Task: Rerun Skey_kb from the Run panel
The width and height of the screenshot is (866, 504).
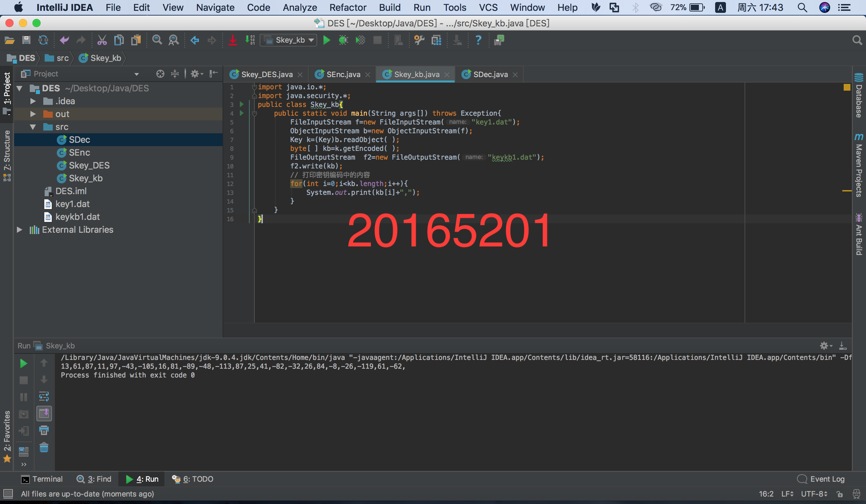Action: coord(23,363)
